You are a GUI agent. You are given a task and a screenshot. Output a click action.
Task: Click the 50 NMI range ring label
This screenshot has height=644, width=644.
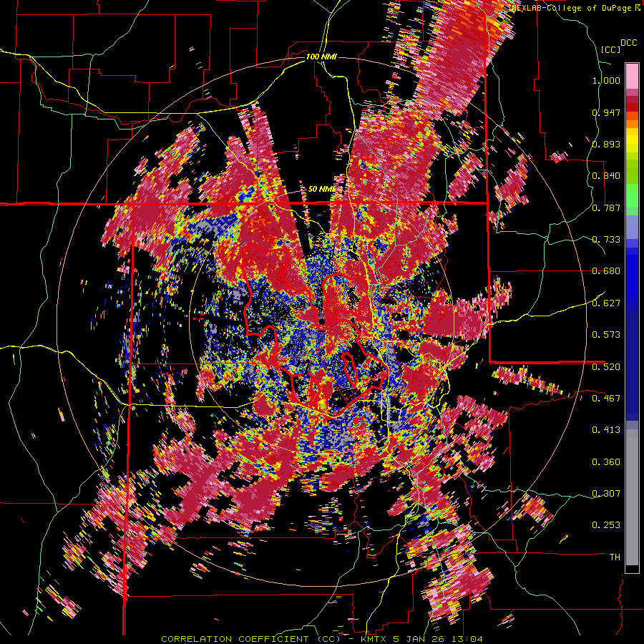(321, 189)
